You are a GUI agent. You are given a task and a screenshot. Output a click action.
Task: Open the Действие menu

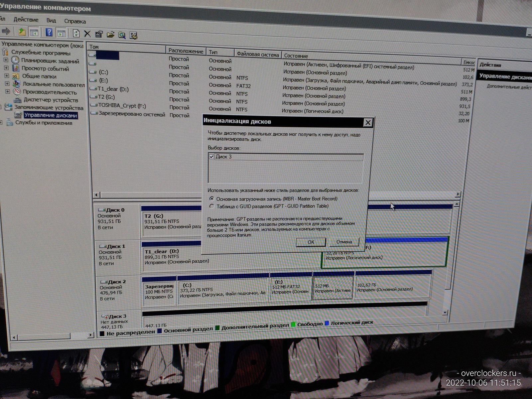click(x=26, y=20)
